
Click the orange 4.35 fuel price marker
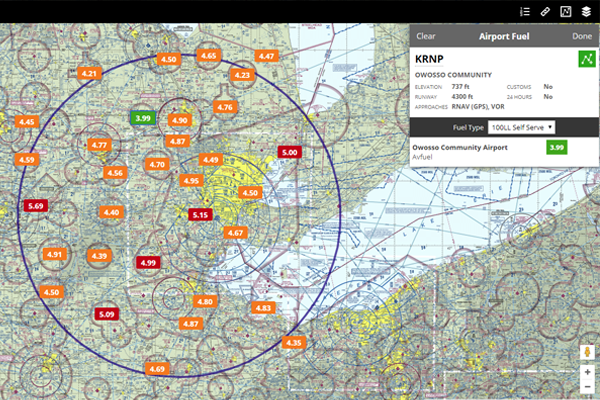[294, 343]
